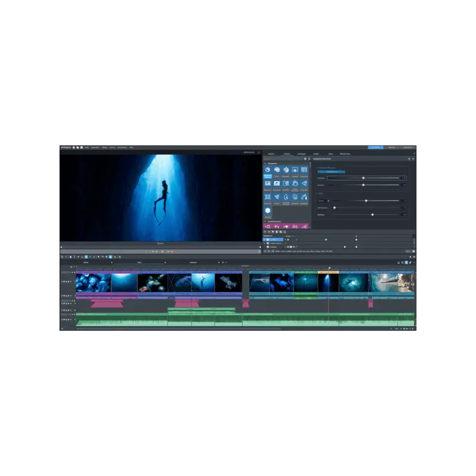Select the sun-shaped brightness effect tile
Viewport: 476px width, 476px height.
tap(268, 170)
